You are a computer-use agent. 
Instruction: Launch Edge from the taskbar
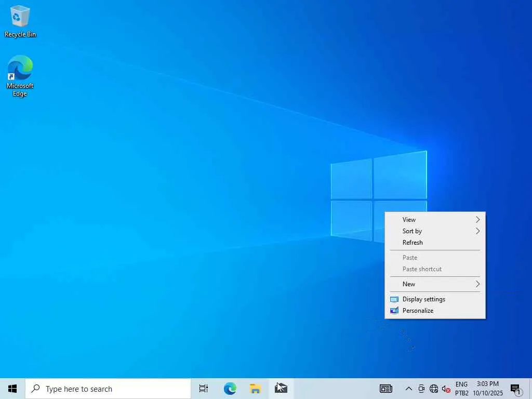coord(230,389)
